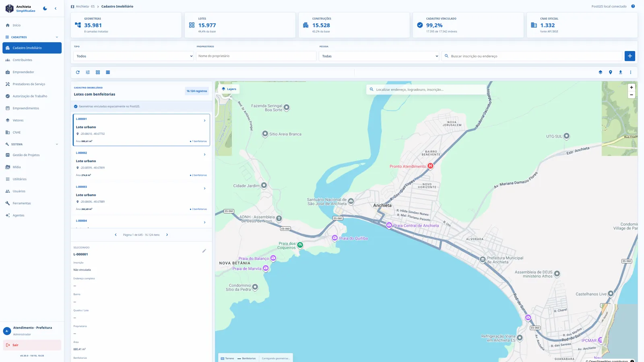Go to next page of lots
The height and width of the screenshot is (362, 644).
pos(167,235)
